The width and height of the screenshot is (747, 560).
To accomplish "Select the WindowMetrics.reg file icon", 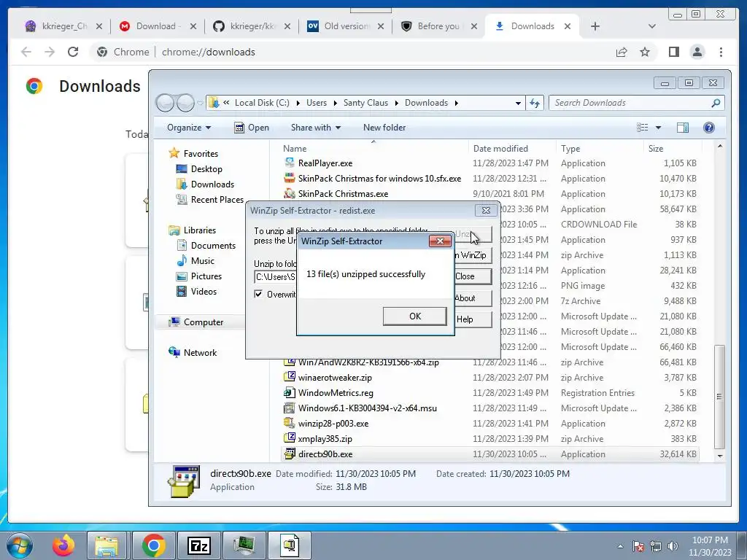I will coord(289,392).
